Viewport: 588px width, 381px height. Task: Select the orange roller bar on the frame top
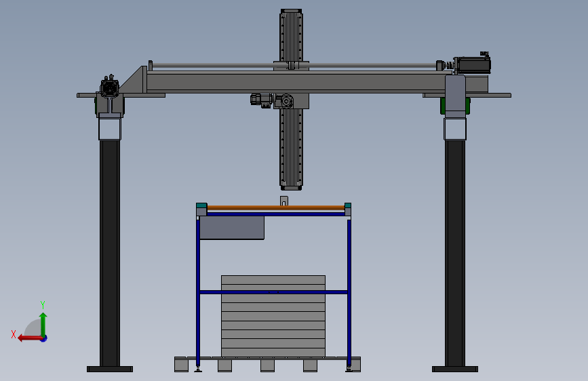(x=275, y=207)
